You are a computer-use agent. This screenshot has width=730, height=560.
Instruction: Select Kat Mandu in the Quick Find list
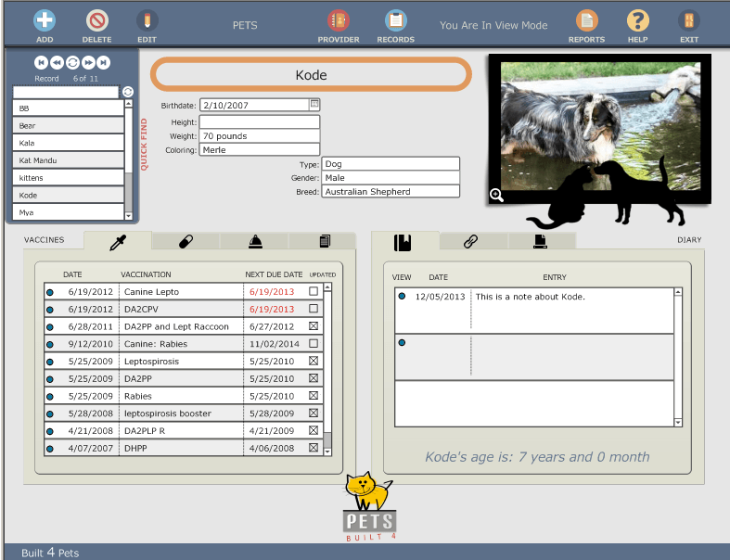click(x=68, y=160)
